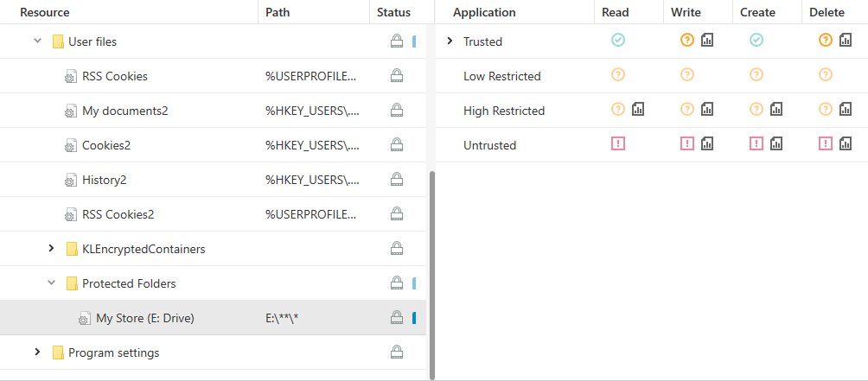This screenshot has height=381, width=868.
Task: Click the Low Restricted Write prompt icon
Action: (x=687, y=75)
